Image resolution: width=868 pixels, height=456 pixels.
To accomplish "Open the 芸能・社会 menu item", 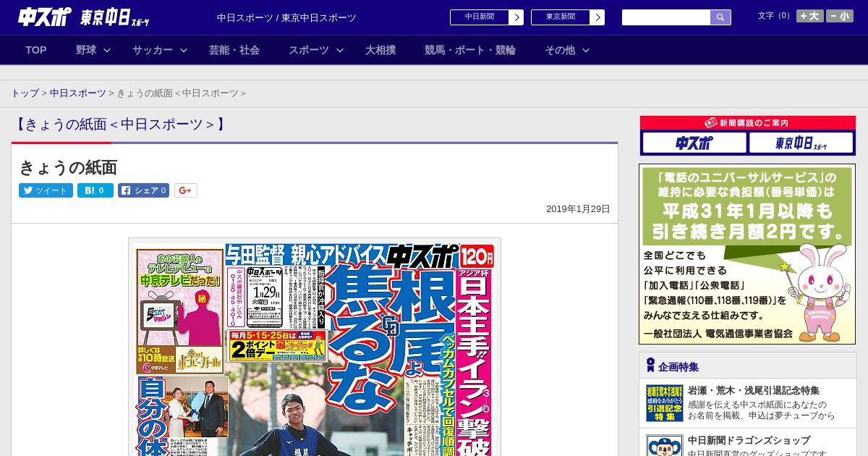I will coord(234,50).
